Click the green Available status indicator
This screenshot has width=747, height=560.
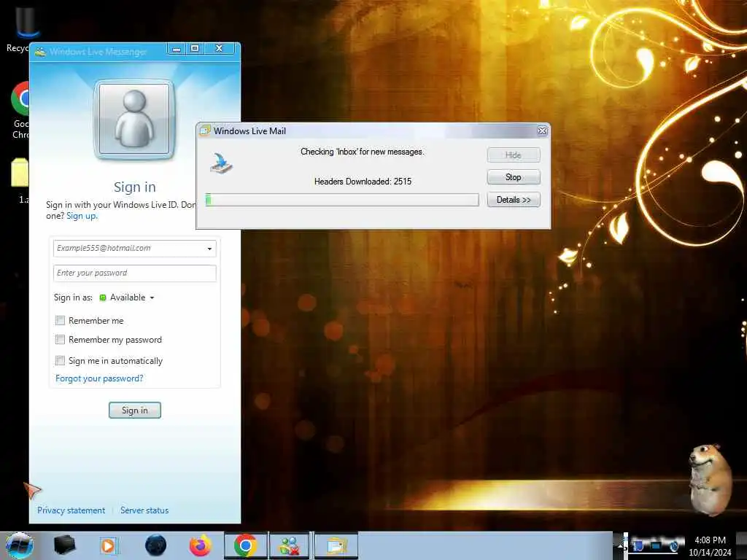[102, 297]
